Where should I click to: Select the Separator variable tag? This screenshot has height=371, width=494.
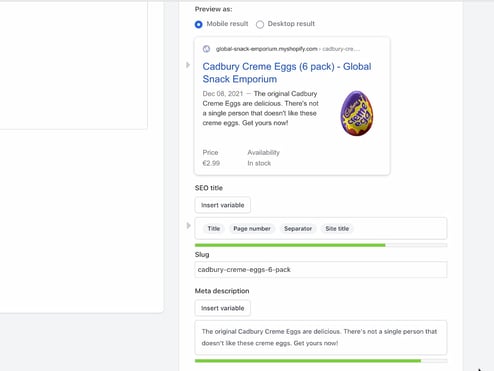coord(298,229)
